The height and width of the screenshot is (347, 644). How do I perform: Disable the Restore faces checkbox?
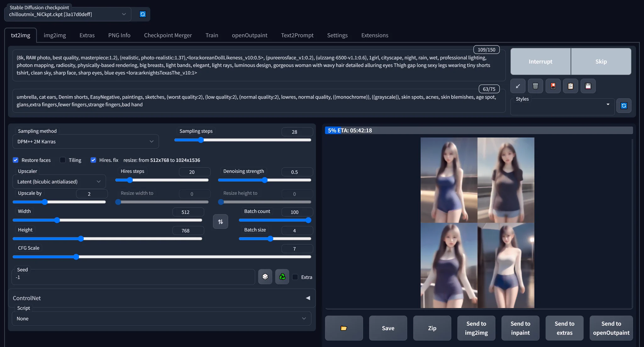point(15,160)
